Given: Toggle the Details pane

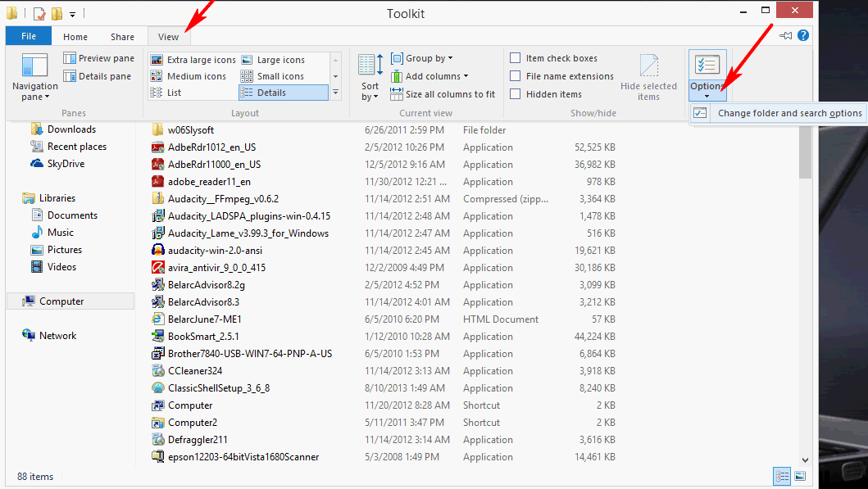Looking at the screenshot, I should pyautogui.click(x=98, y=76).
